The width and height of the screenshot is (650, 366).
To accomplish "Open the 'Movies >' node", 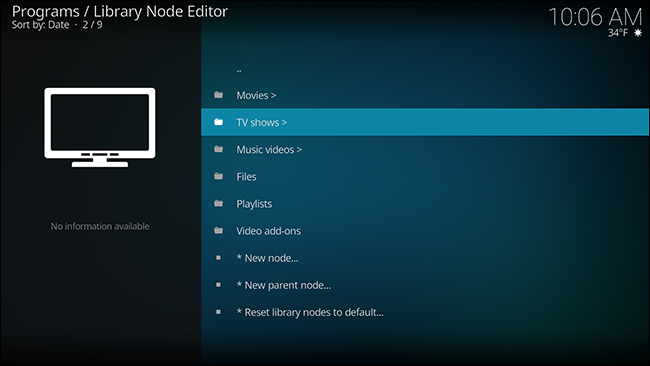I will point(425,95).
